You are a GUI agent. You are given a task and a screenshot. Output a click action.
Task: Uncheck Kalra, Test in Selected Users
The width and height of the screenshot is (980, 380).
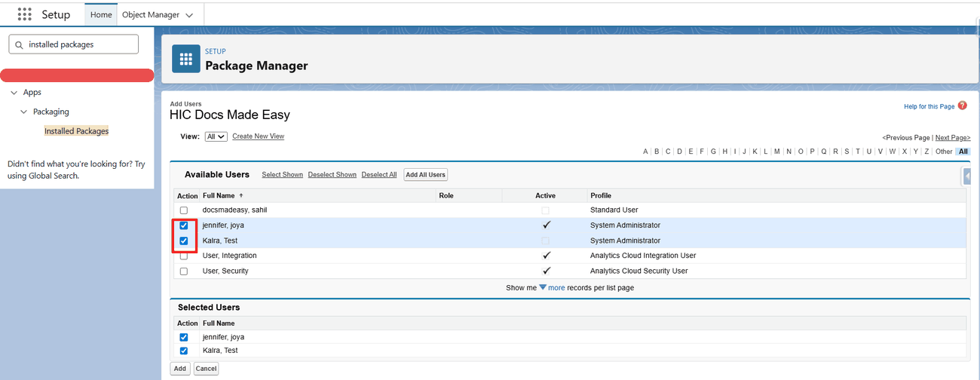184,351
